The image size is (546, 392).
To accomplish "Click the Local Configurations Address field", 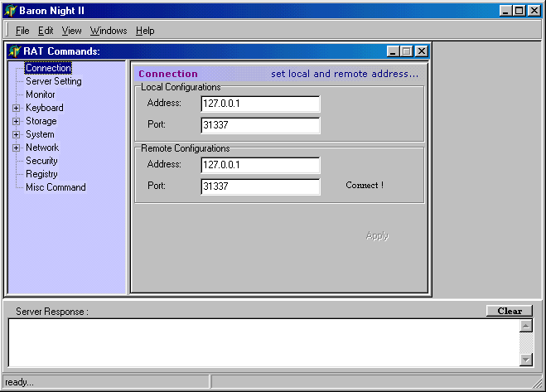I will pos(260,104).
